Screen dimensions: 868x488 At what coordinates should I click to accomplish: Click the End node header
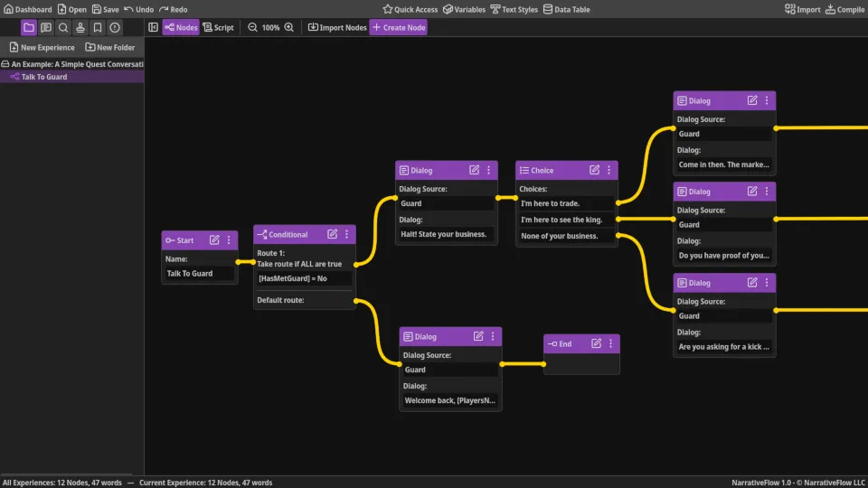tap(581, 343)
